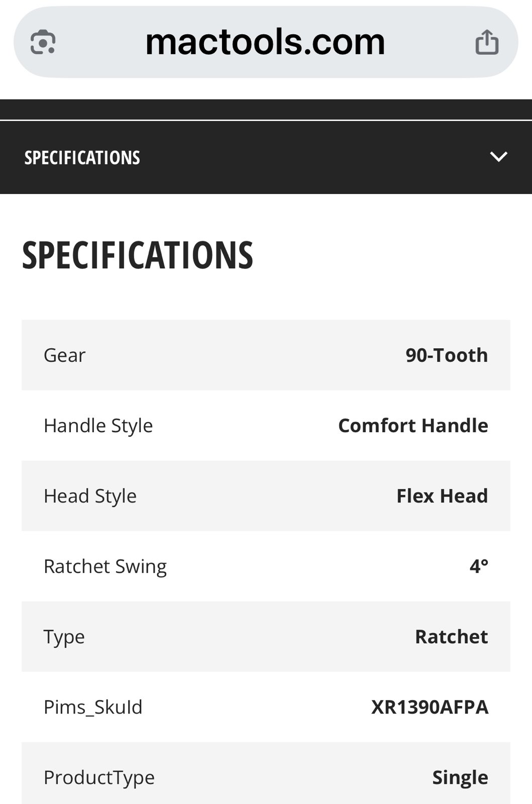
Task: Select the Single product type value
Action: (460, 777)
